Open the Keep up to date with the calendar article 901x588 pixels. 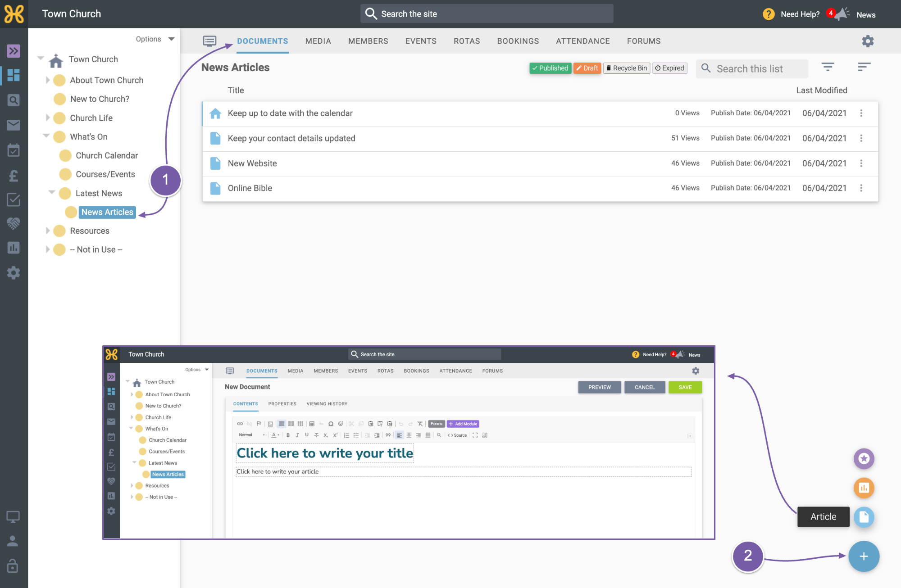290,113
